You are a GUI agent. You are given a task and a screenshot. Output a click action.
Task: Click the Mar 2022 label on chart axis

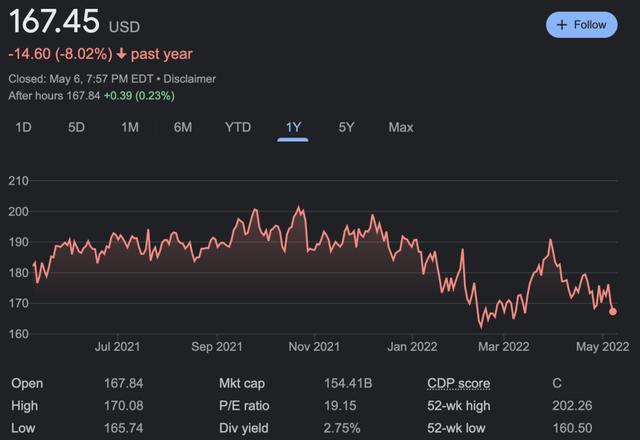tap(502, 347)
